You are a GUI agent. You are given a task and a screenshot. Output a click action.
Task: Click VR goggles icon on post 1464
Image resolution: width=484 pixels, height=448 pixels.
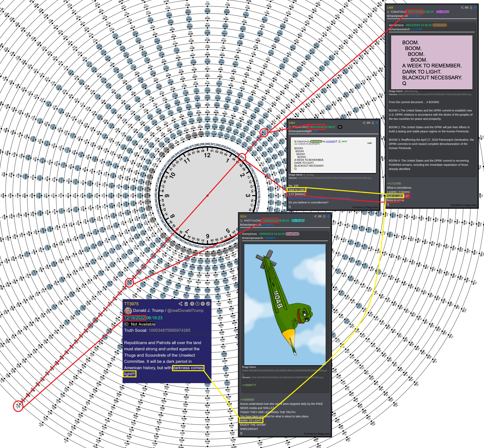pos(368,123)
